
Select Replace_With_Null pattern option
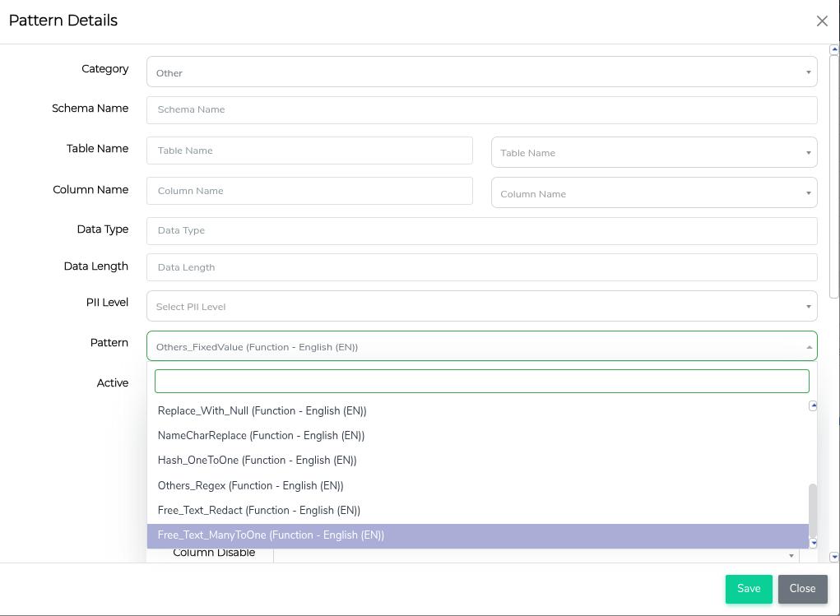tap(262, 411)
